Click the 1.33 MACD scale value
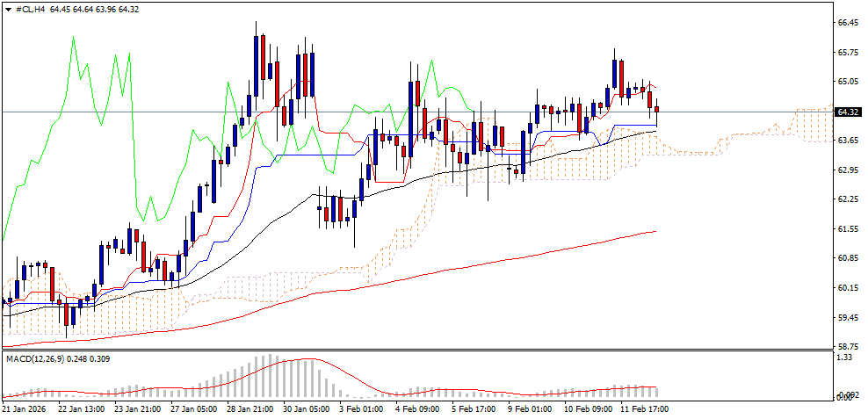Image resolution: width=868 pixels, height=419 pixels. coord(846,358)
